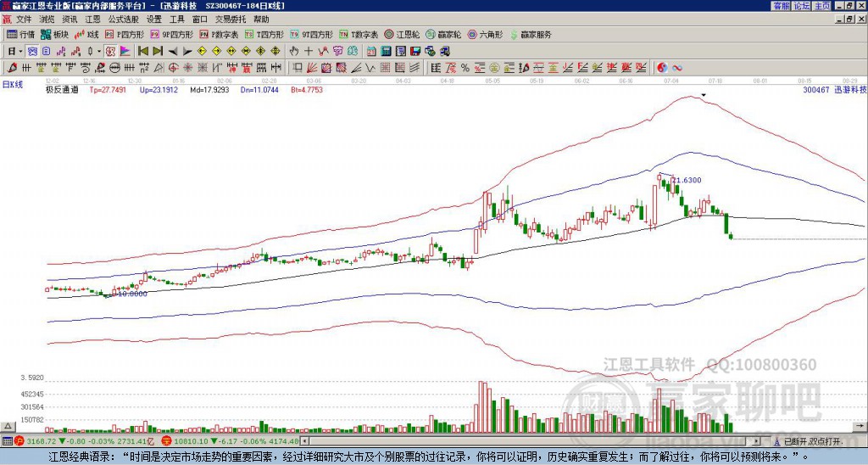The image size is (868, 465).
Task: Open the 9P四方形 tool
Action: [171, 34]
